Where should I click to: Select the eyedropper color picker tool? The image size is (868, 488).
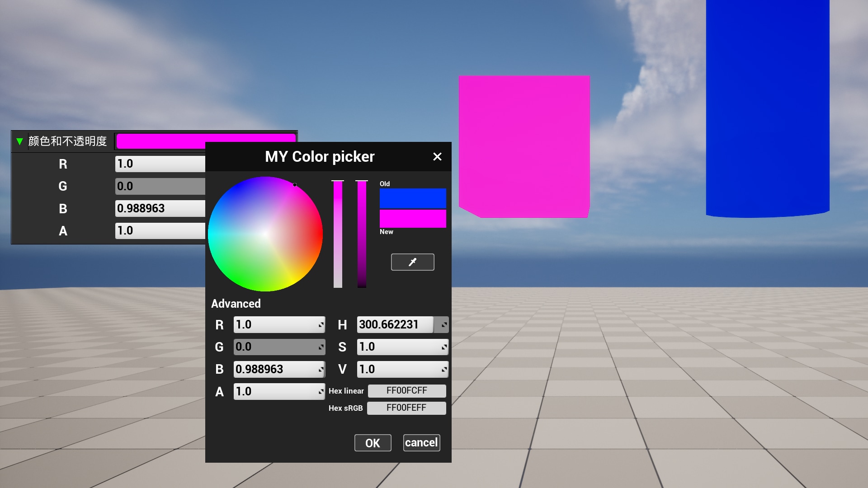(x=412, y=262)
